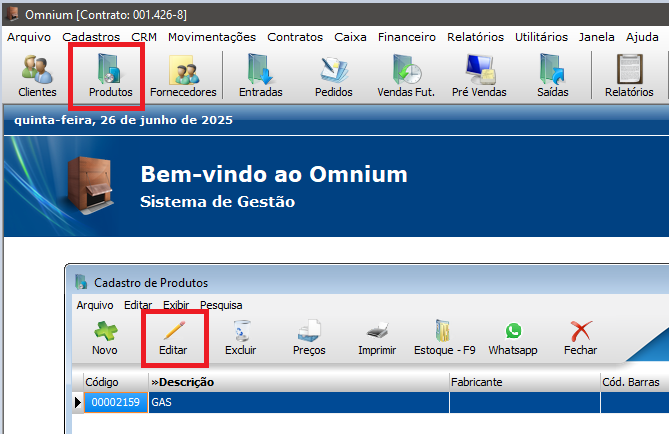Open the Cadastros menu
This screenshot has height=434, width=669.
[90, 37]
